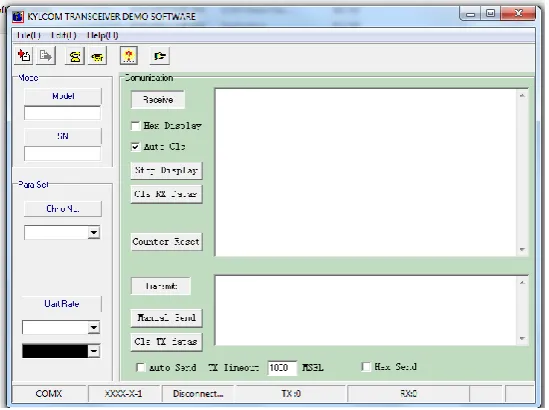Click the transmit area scrollbar down arrow
Viewport: 549px width, 410px height.
pos(522,339)
